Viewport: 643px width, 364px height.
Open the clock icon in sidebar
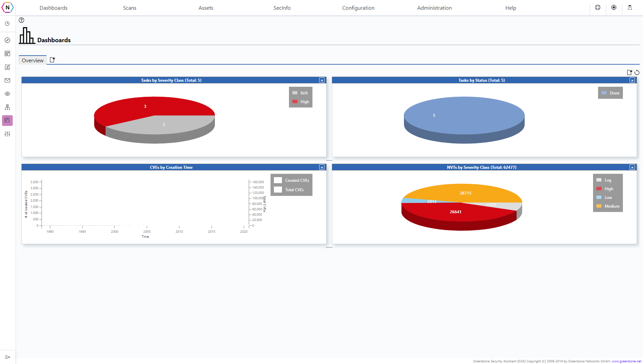pyautogui.click(x=7, y=24)
